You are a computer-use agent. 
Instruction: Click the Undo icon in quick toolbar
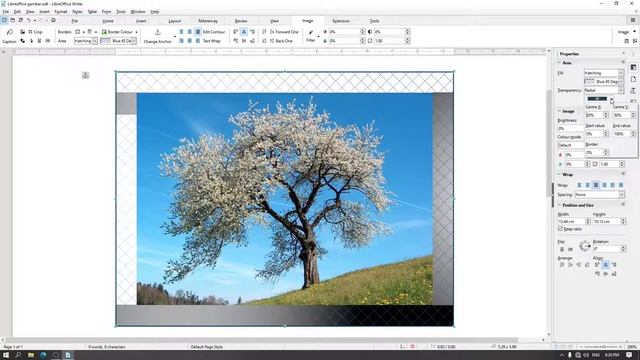tap(29, 20)
